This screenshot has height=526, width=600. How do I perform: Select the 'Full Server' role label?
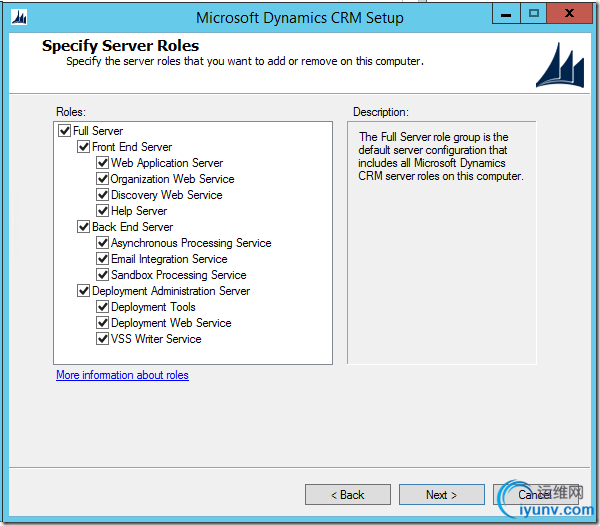98,131
